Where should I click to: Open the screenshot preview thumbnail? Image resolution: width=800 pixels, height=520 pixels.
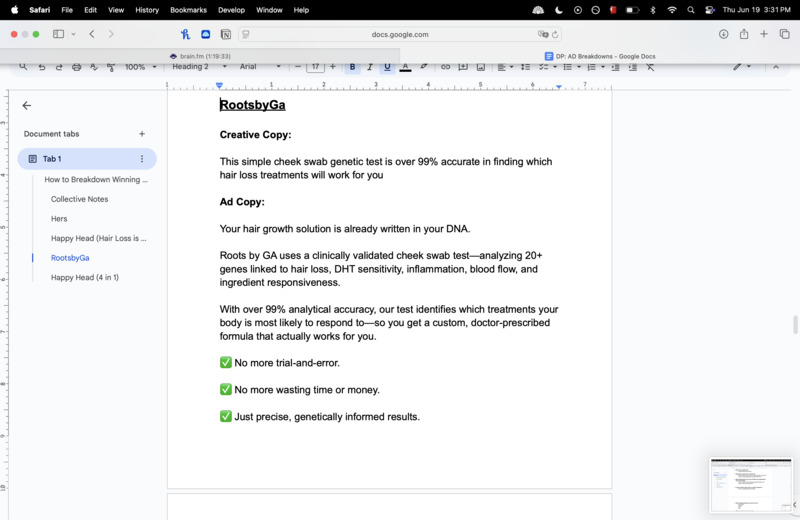tap(751, 485)
